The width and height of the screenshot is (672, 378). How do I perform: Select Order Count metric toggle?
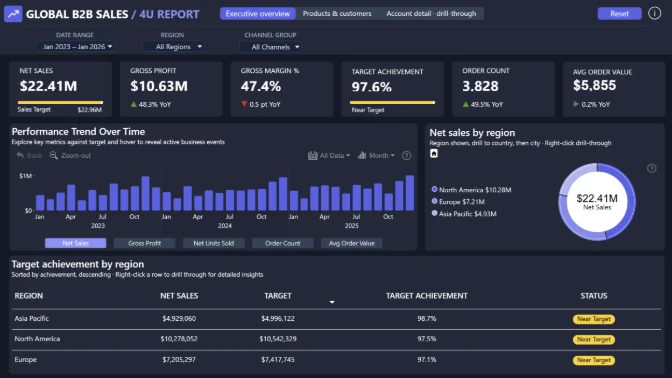[282, 243]
